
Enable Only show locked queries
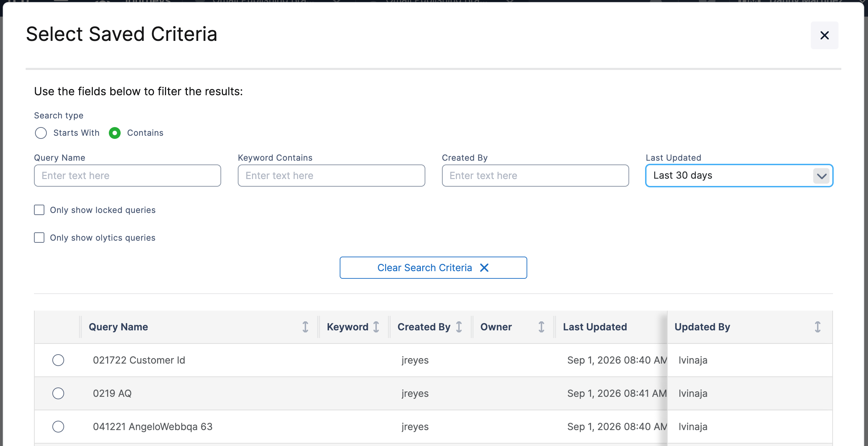39,210
